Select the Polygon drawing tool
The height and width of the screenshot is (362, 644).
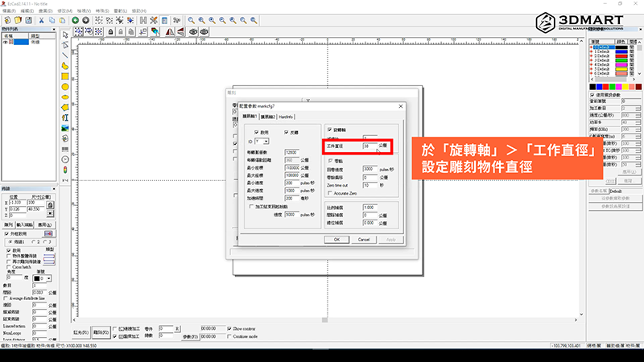click(x=65, y=107)
